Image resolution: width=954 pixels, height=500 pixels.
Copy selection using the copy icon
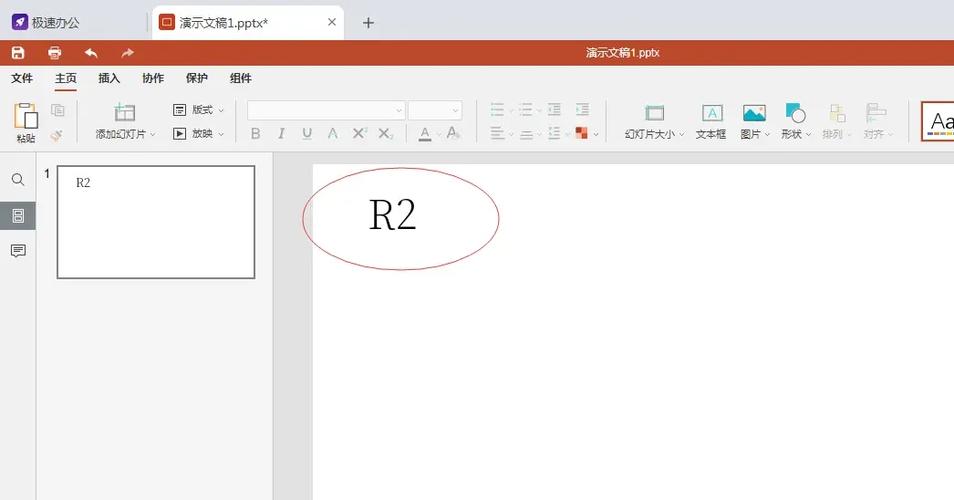coord(58,110)
